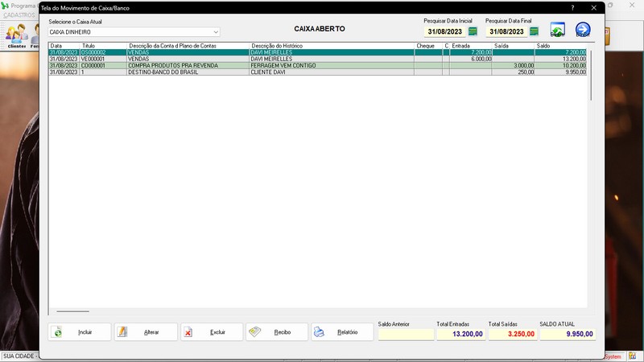644x362 pixels.
Task: Click the Recibo button
Action: pos(277,332)
